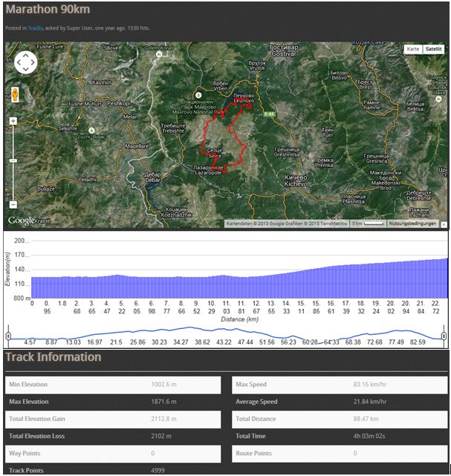Click the Marathon 90km page title
The height and width of the screenshot is (476, 451).
(x=48, y=10)
